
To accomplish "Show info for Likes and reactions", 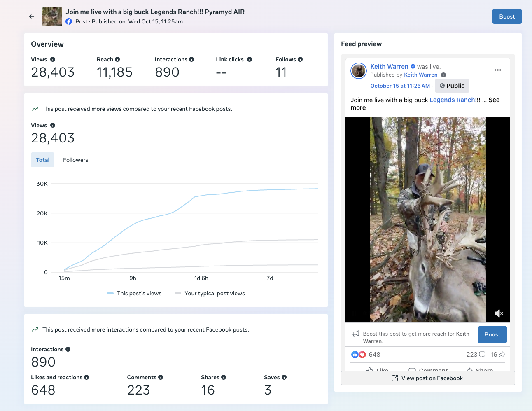I will pyautogui.click(x=86, y=377).
